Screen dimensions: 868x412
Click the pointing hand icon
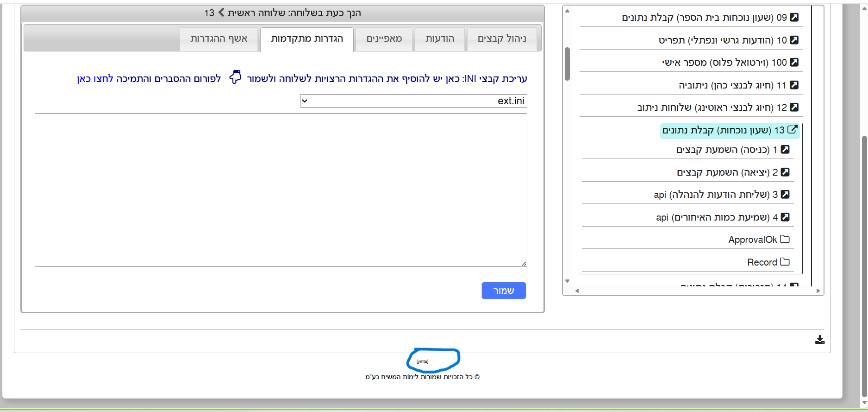[236, 77]
